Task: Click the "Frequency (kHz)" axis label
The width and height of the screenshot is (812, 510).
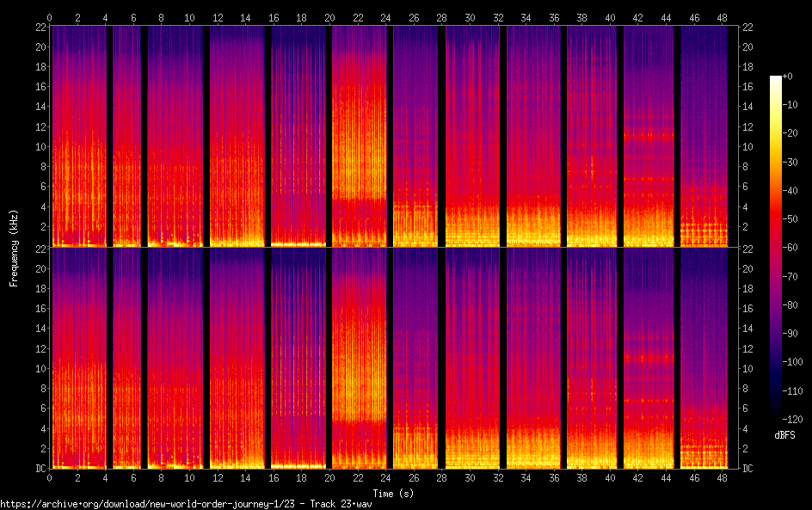Action: (x=14, y=248)
